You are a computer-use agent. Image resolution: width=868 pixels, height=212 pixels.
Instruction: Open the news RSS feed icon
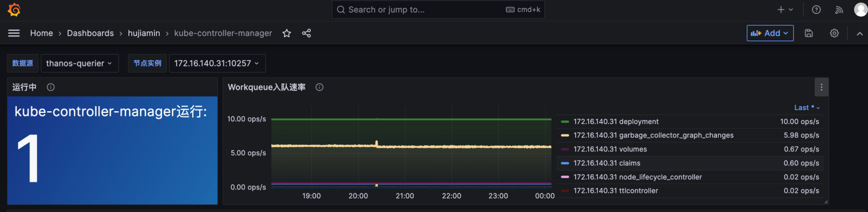pos(839,10)
